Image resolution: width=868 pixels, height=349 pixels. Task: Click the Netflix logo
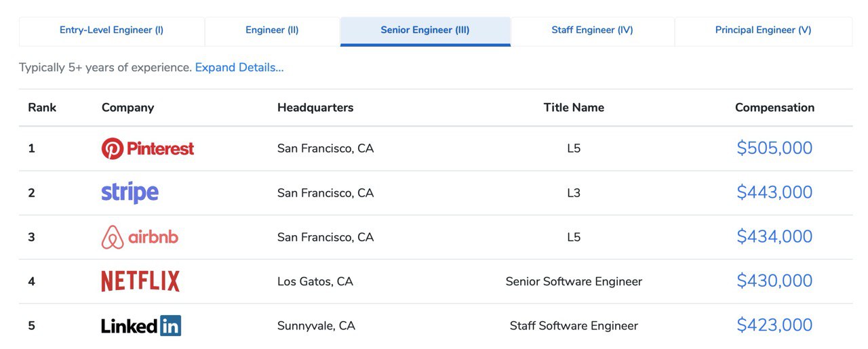click(x=140, y=281)
